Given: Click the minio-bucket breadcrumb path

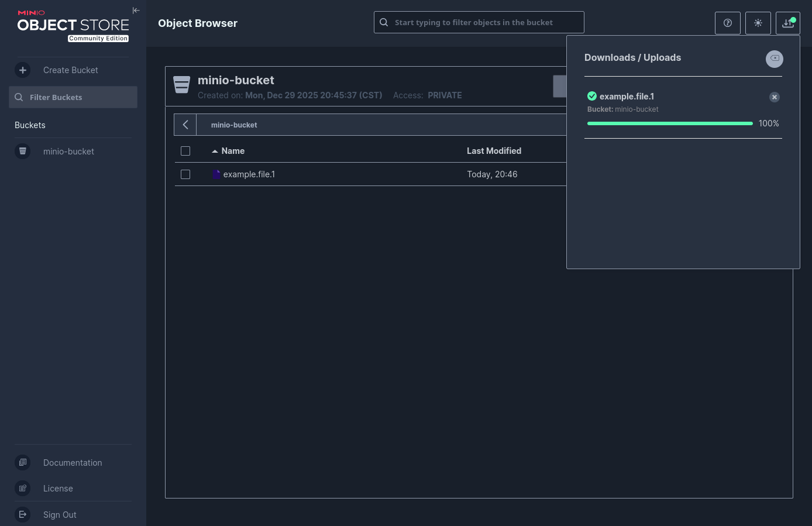Looking at the screenshot, I should (234, 125).
